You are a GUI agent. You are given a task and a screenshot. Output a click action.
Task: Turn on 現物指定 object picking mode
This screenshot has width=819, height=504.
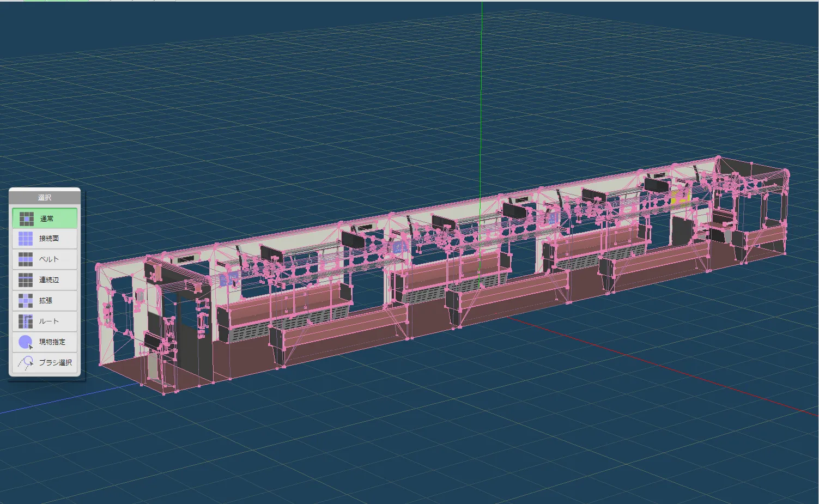pos(45,342)
